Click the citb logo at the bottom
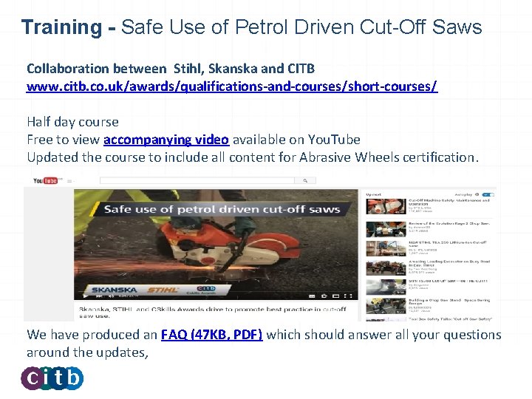532x399 pixels. pyautogui.click(x=52, y=378)
